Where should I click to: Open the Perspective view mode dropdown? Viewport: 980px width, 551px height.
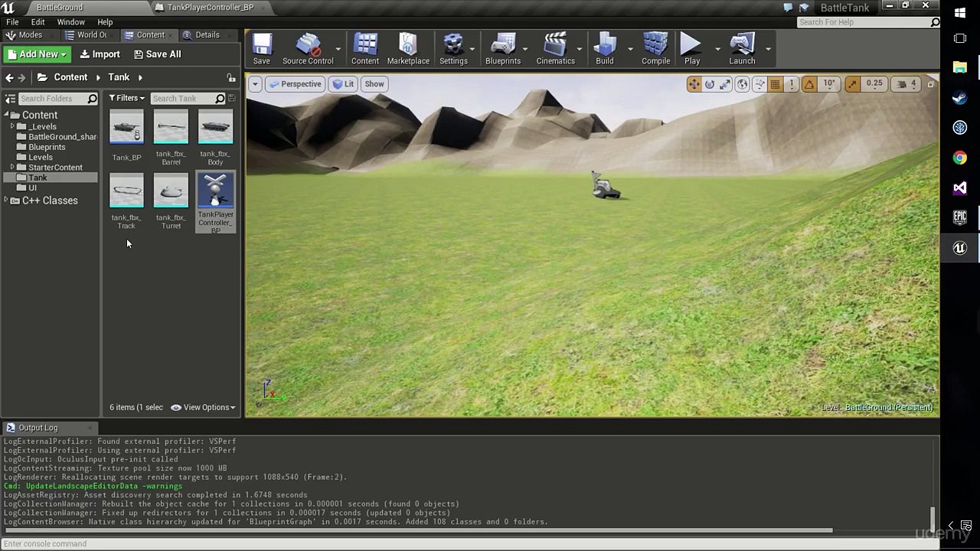(295, 84)
